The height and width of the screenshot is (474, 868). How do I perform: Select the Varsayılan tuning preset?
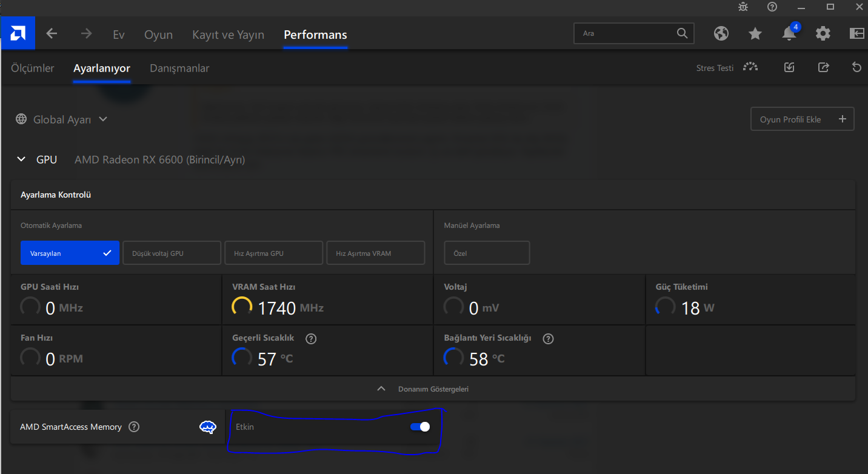(68, 253)
